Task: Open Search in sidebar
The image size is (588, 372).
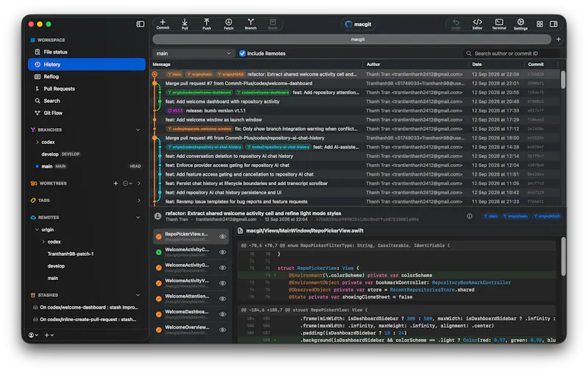Action: pyautogui.click(x=87, y=101)
